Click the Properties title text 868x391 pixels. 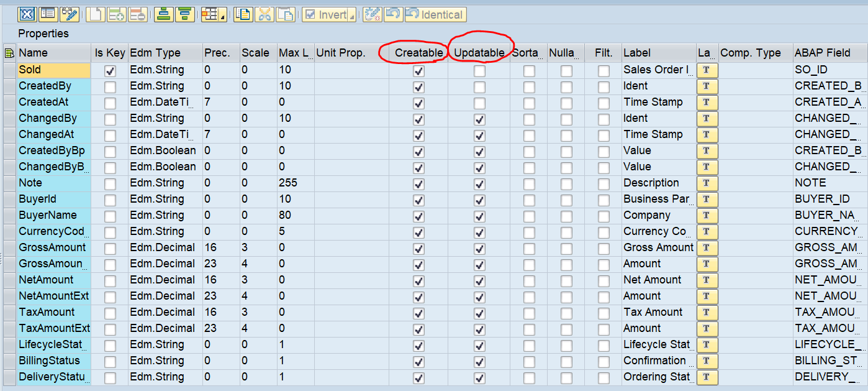click(x=43, y=34)
